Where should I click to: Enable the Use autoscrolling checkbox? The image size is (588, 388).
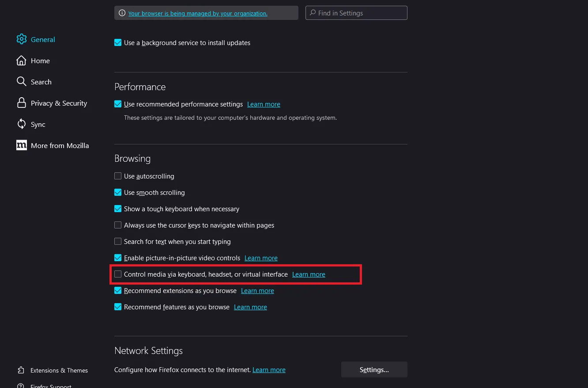(118, 176)
